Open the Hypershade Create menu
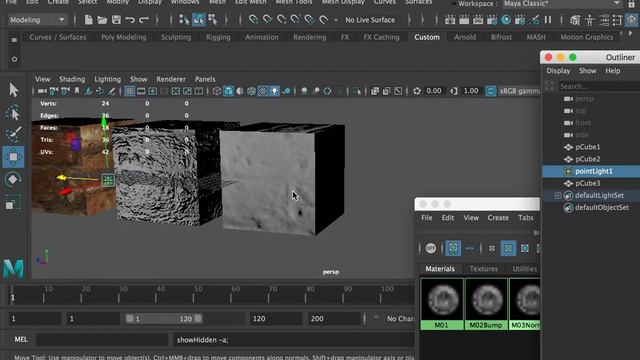Screen dimensions: 640x360 point(498,218)
